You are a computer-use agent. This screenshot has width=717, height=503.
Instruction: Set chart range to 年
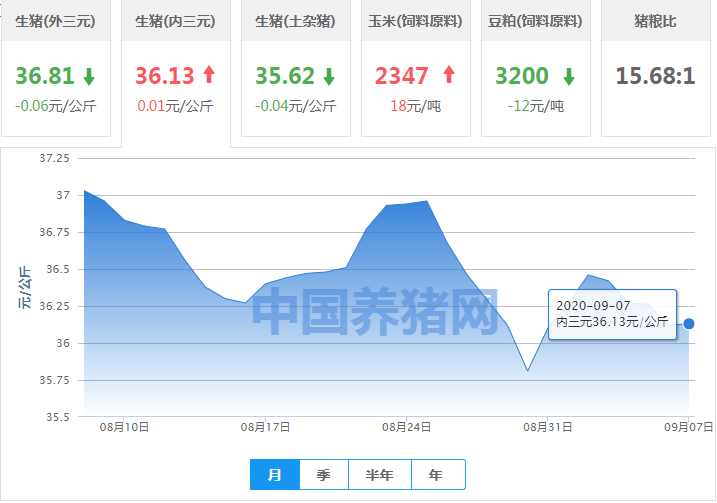435,475
